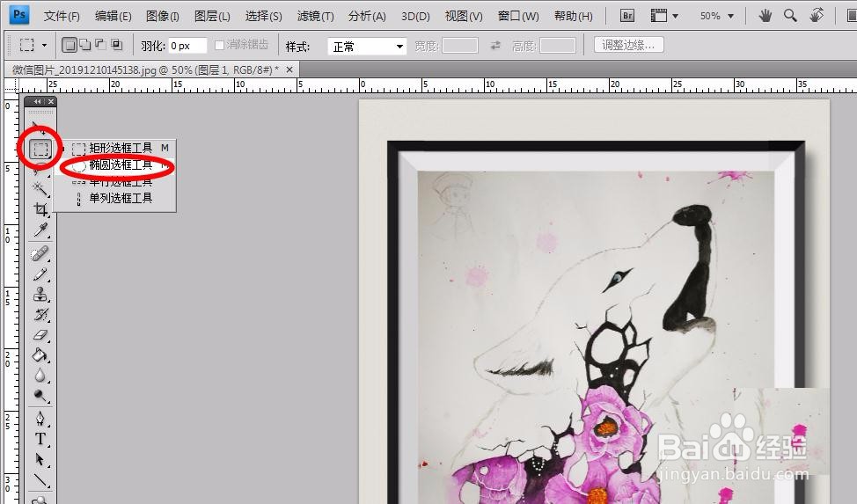The width and height of the screenshot is (857, 504).
Task: Close the document tab with X
Action: tap(289, 69)
